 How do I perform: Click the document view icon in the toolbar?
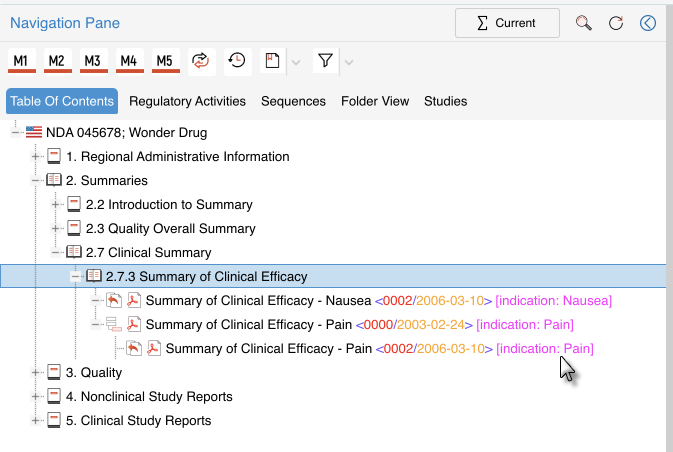pyautogui.click(x=271, y=61)
